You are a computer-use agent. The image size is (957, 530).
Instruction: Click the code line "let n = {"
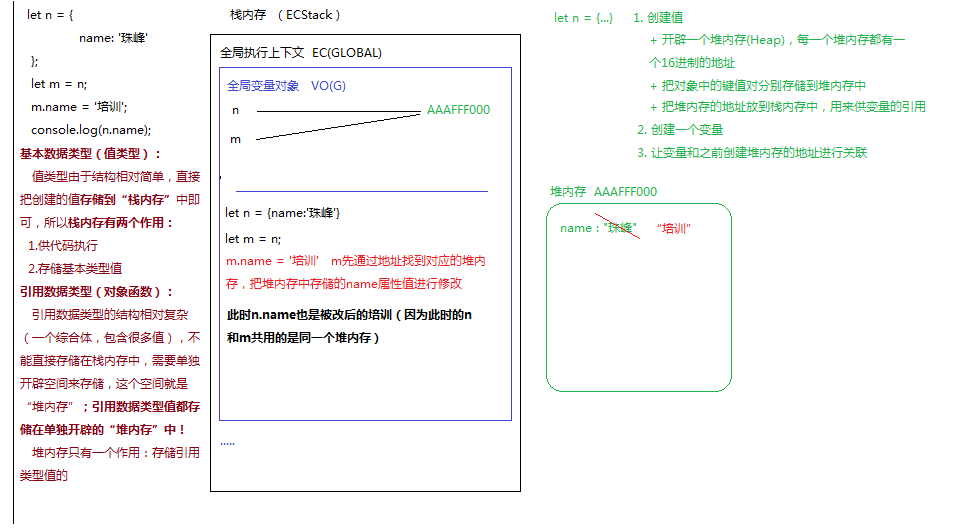(x=50, y=15)
